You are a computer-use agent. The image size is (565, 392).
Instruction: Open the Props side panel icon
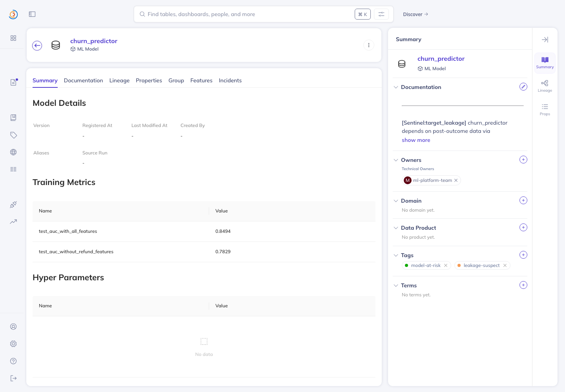545,110
